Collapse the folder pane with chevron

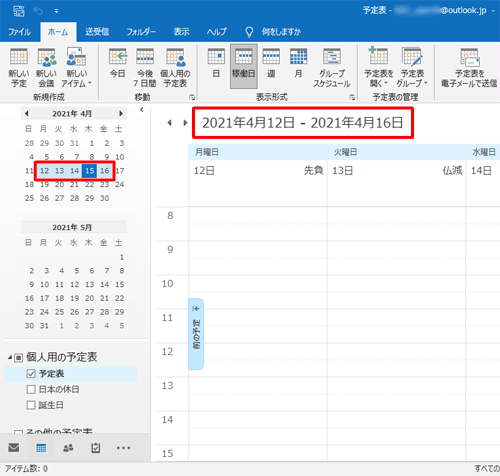pyautogui.click(x=142, y=110)
